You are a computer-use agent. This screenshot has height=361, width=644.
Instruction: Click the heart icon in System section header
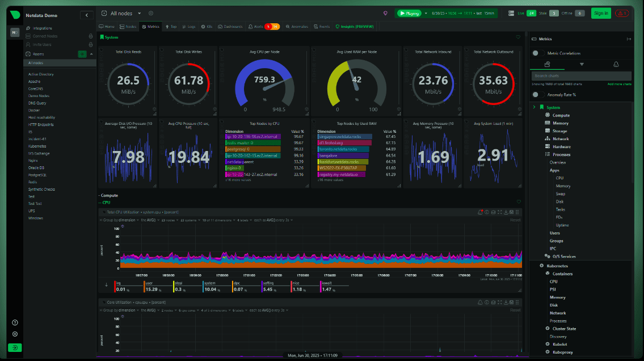(519, 37)
